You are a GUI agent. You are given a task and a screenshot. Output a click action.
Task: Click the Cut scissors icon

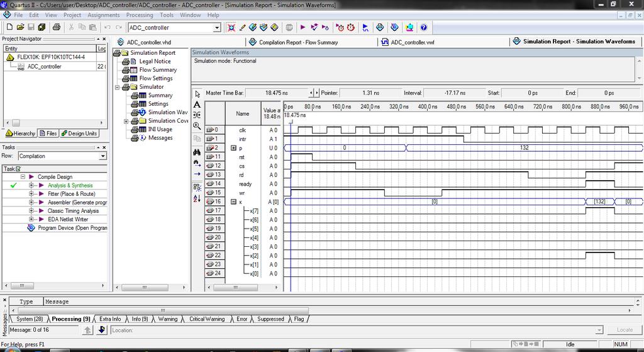pyautogui.click(x=71, y=27)
